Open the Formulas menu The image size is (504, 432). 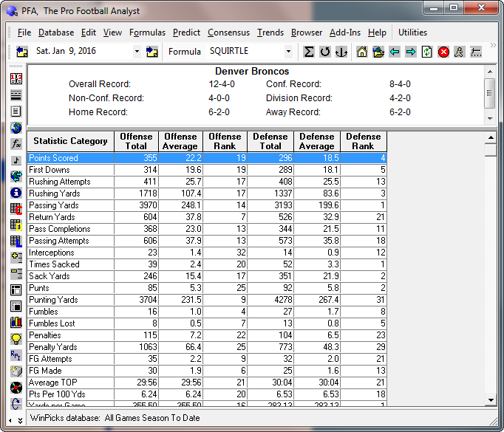point(147,32)
